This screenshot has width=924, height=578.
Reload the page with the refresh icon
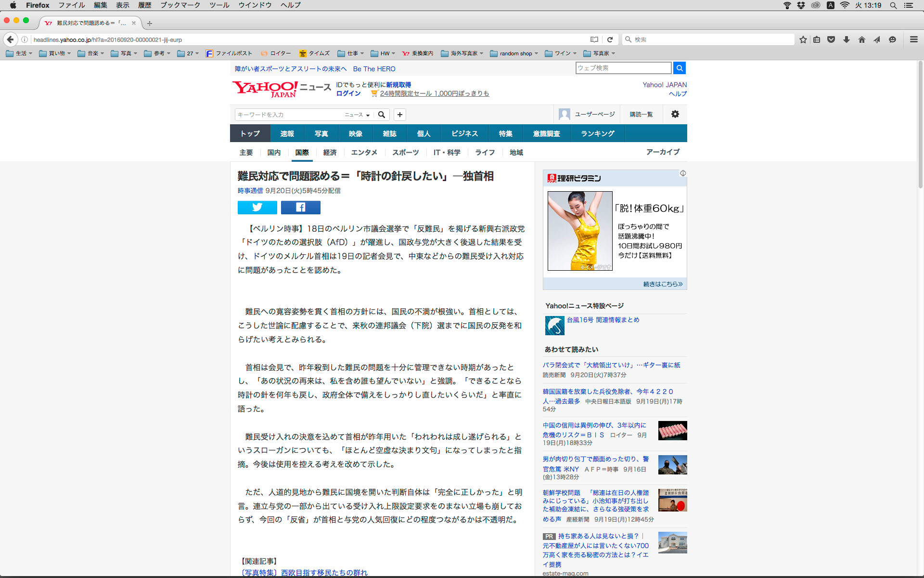[610, 39]
